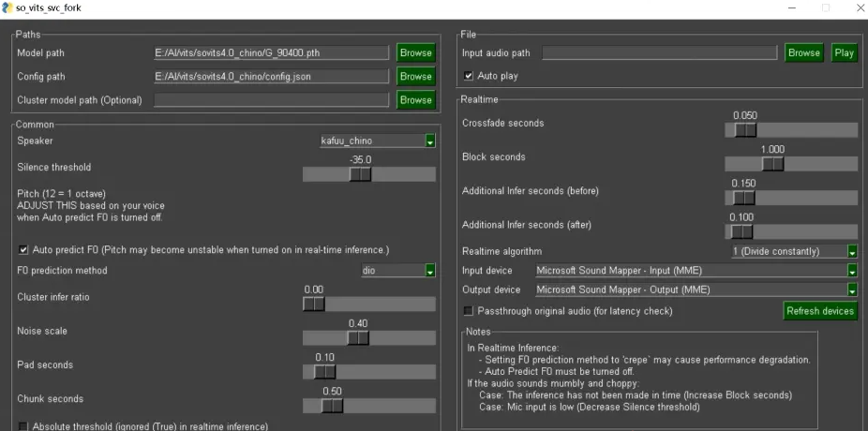Screen dimensions: 868x431
Task: Click the Pad seconds slider handle
Action: click(325, 372)
